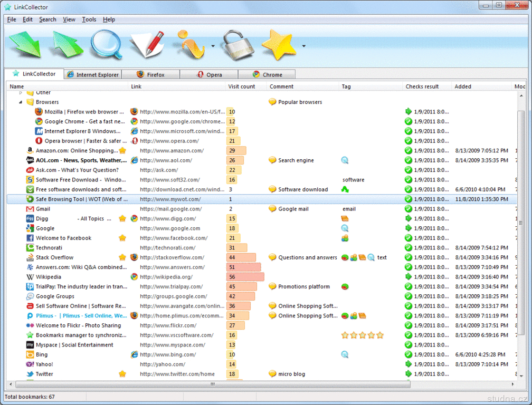Viewport: 532px width, 405px height.
Task: Click the yellow star favorites toolbar icon
Action: 279,45
